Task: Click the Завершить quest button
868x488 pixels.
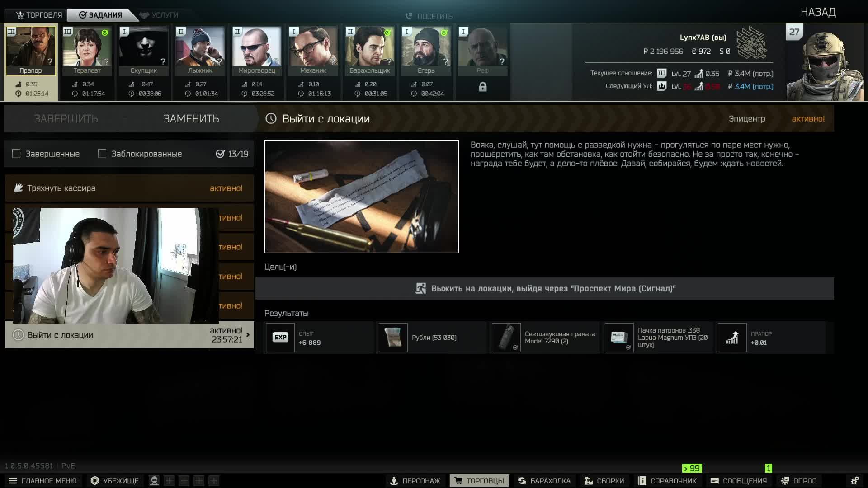Action: tap(66, 118)
